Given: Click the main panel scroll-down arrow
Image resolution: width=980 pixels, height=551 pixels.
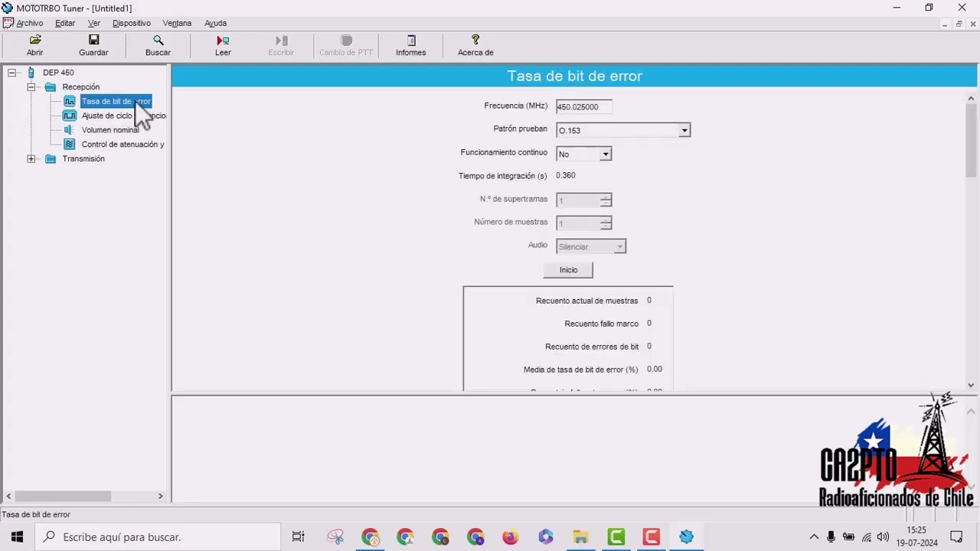Looking at the screenshot, I should click(971, 385).
